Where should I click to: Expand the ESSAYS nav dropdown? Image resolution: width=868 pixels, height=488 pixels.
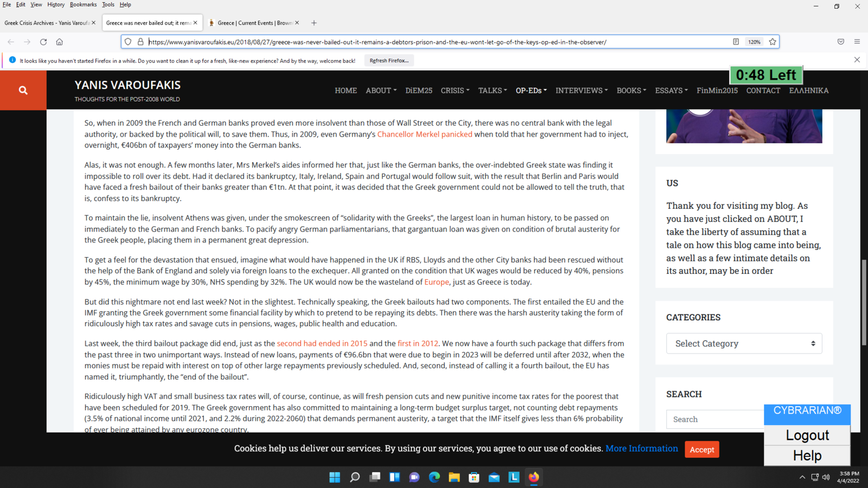pos(671,91)
